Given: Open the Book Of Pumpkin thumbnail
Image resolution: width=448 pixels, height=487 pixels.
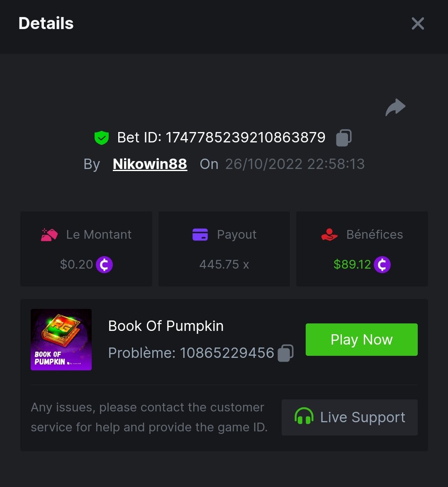Looking at the screenshot, I should coord(61,339).
